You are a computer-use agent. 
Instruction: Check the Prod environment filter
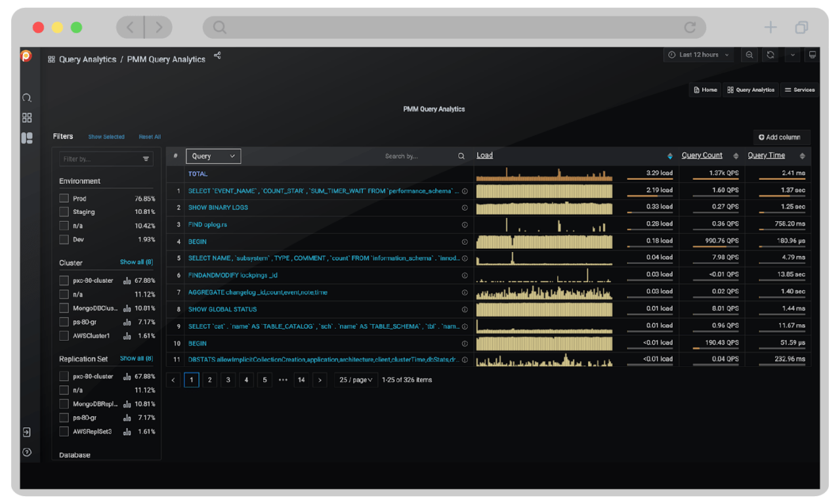coord(64,198)
